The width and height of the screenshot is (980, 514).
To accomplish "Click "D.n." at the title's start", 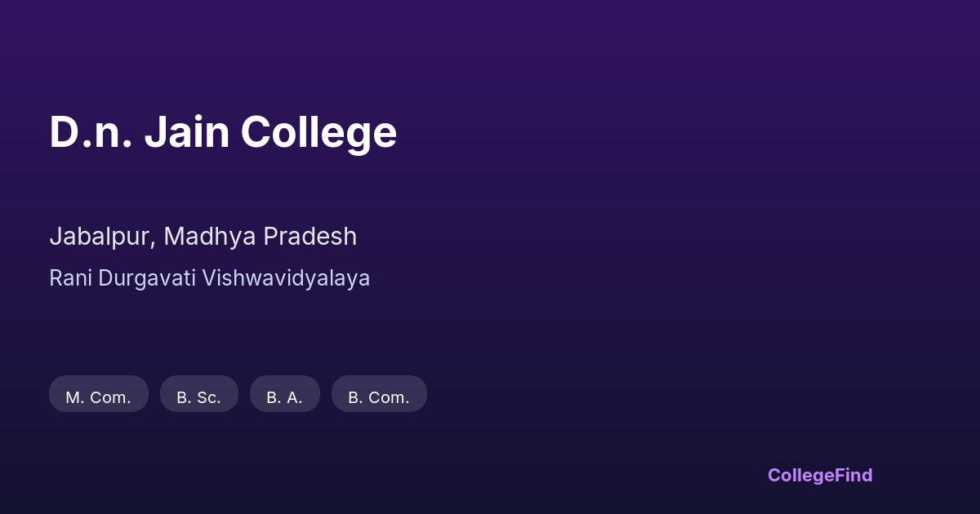I will [x=91, y=132].
